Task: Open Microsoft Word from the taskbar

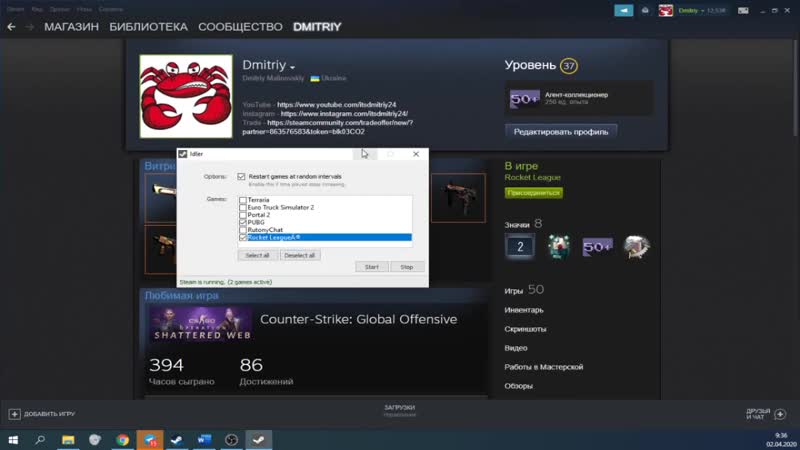Action: pyautogui.click(x=204, y=439)
